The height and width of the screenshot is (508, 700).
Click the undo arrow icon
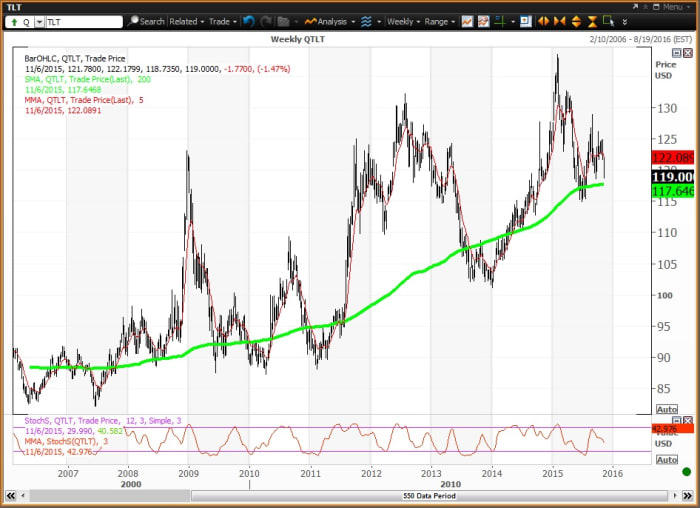pos(248,20)
